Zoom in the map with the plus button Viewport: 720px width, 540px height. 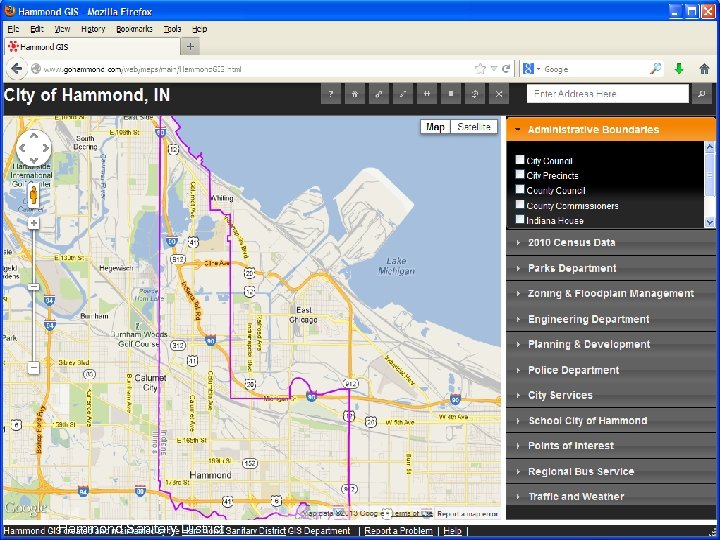pos(34,223)
